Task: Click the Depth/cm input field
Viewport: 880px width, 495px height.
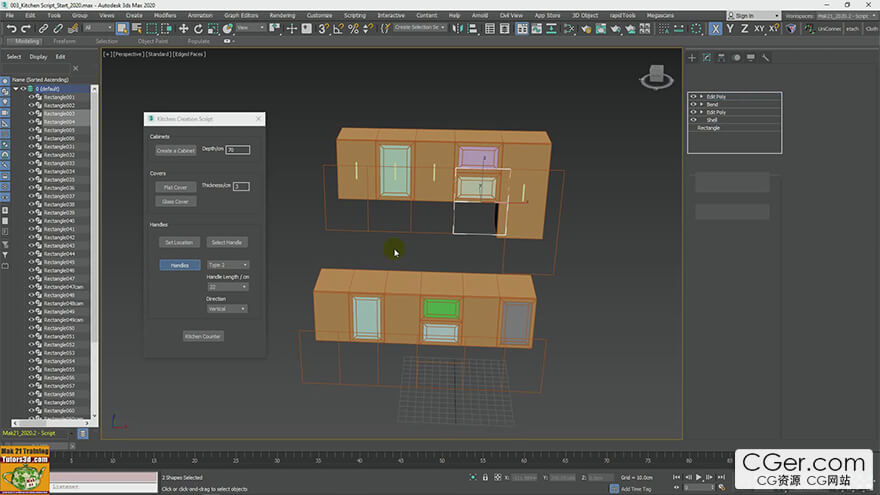Action: point(238,150)
